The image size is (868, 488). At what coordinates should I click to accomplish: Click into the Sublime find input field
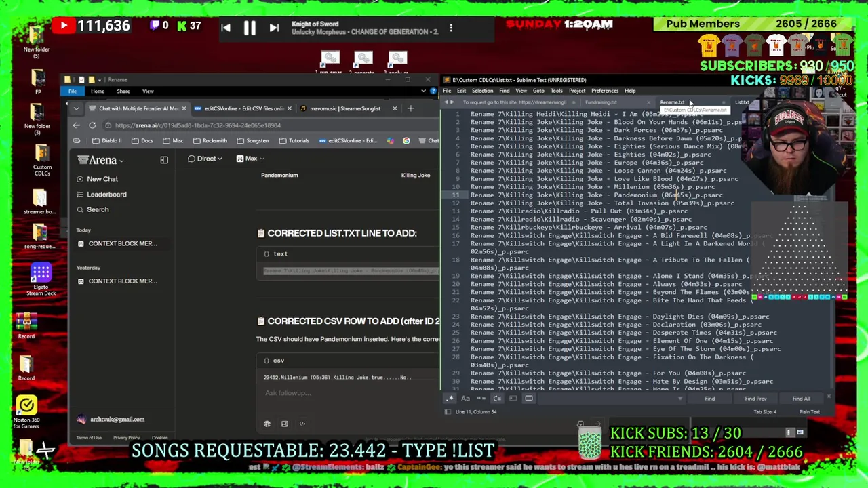[607, 399]
